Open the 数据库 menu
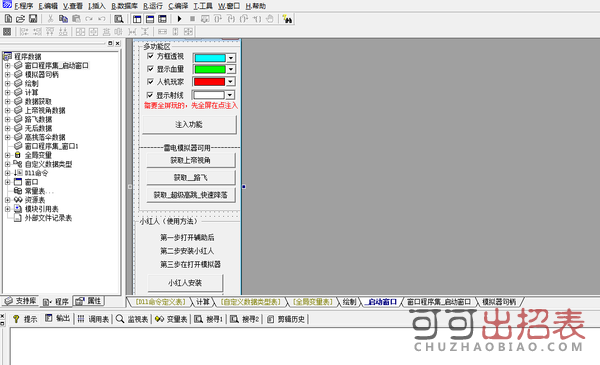 [124, 6]
